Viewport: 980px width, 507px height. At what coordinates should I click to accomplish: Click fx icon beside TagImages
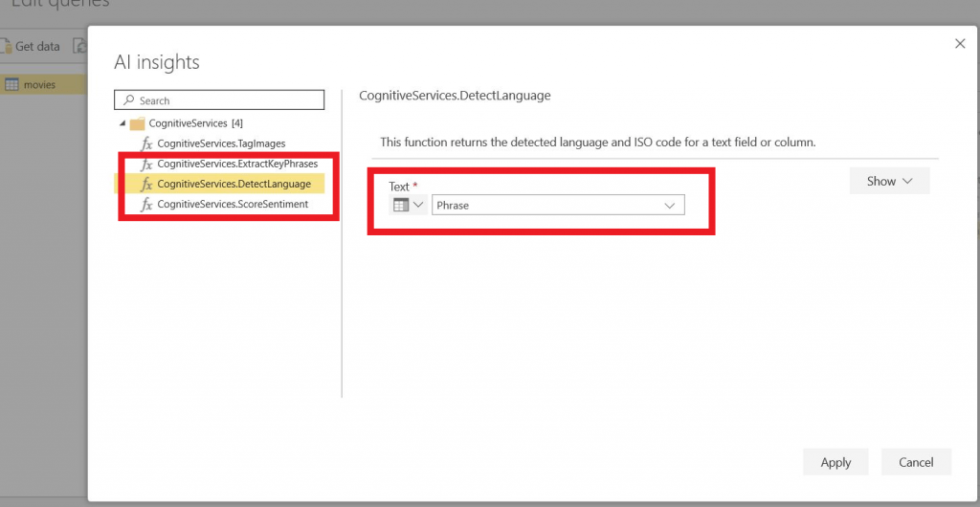point(146,144)
